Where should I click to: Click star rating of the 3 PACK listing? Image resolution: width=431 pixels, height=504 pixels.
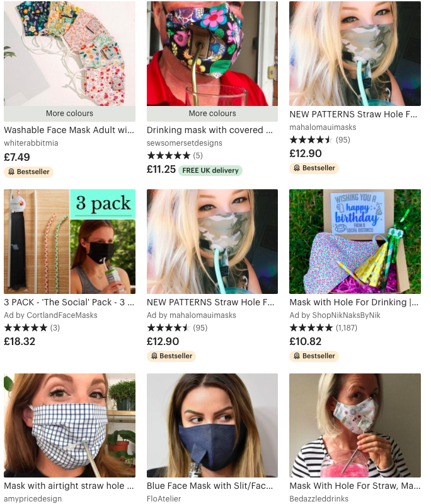pyautogui.click(x=32, y=327)
